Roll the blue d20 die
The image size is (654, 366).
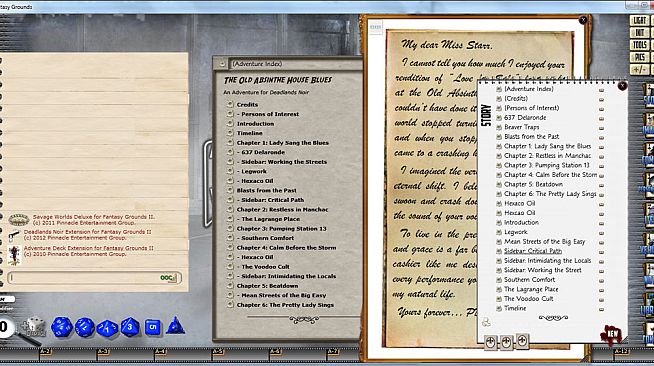coord(62,327)
